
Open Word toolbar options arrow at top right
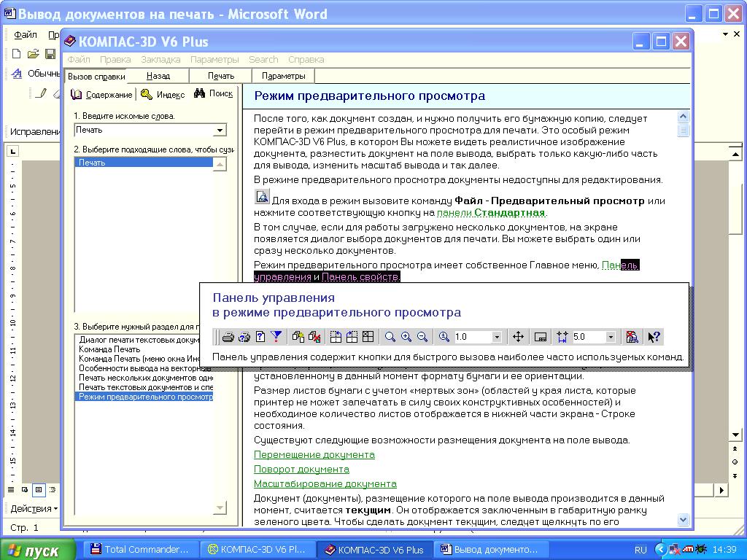coord(726,34)
